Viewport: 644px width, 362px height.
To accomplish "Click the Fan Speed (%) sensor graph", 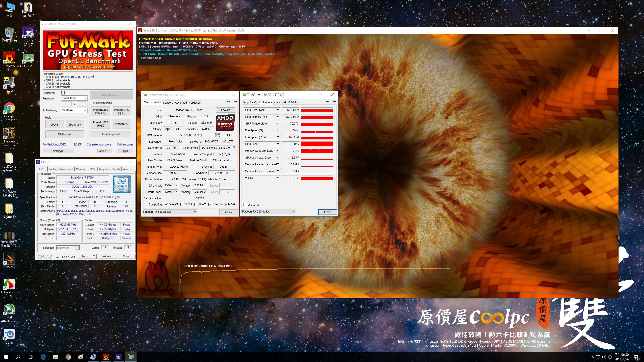I will pyautogui.click(x=317, y=130).
